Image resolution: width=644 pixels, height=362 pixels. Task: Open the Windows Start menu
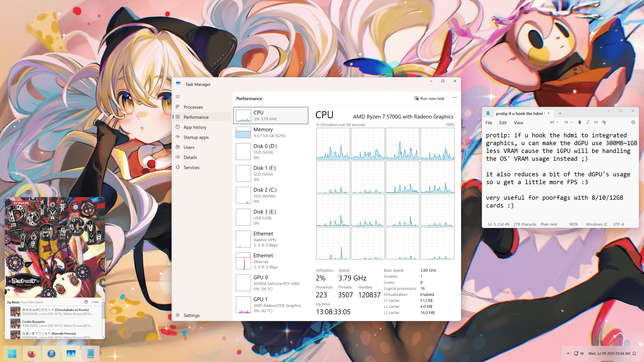(x=12, y=353)
